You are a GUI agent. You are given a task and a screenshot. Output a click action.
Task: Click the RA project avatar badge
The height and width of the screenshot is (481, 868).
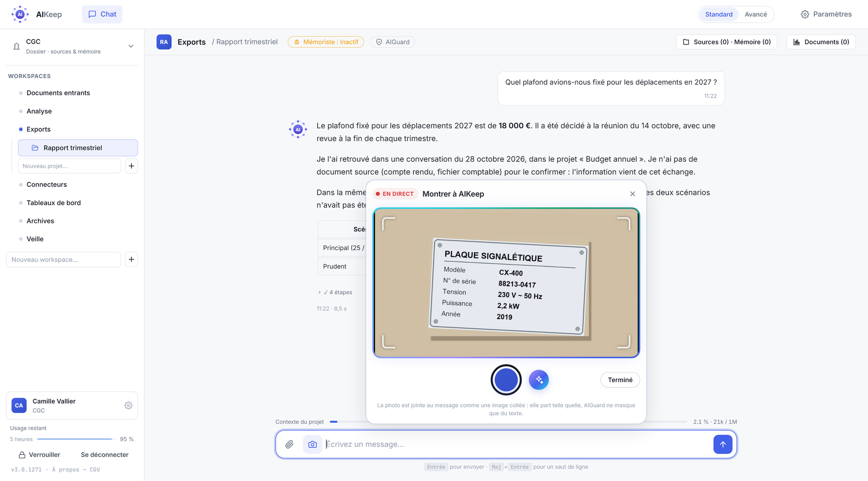pyautogui.click(x=164, y=42)
